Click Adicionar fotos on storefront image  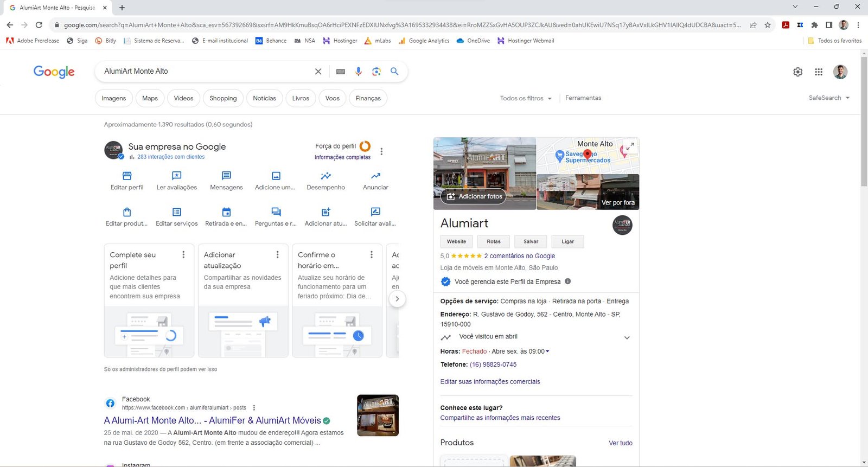pos(474,196)
